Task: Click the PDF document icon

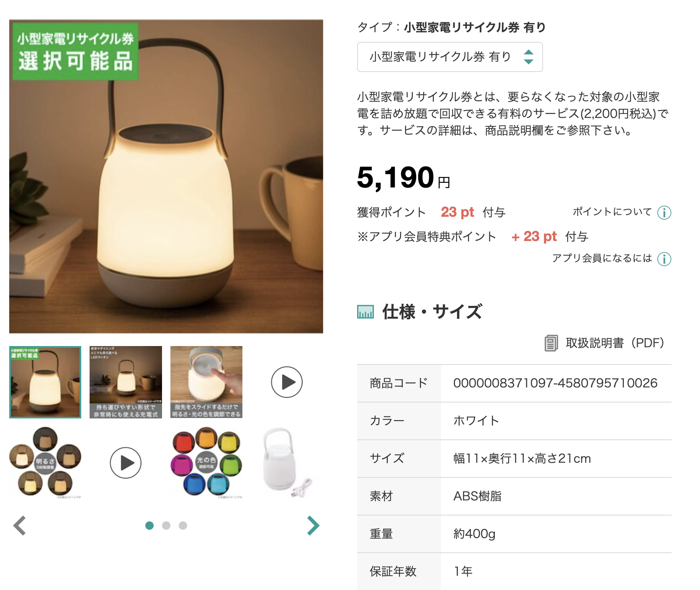Action: tap(551, 343)
